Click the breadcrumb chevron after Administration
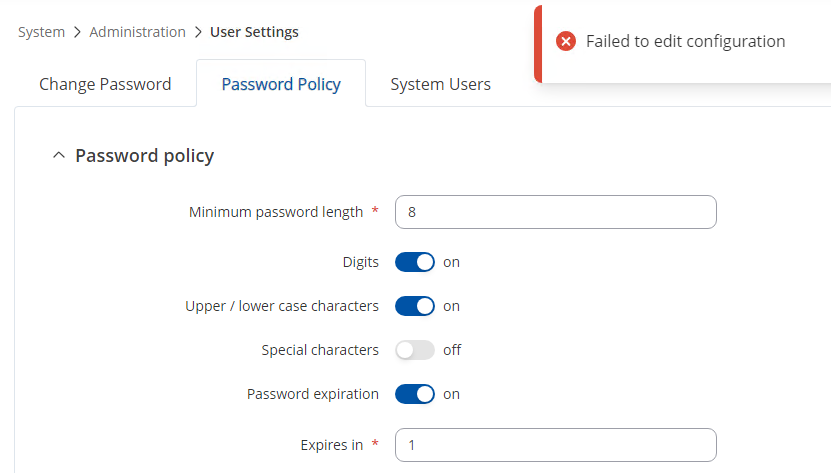 point(198,32)
